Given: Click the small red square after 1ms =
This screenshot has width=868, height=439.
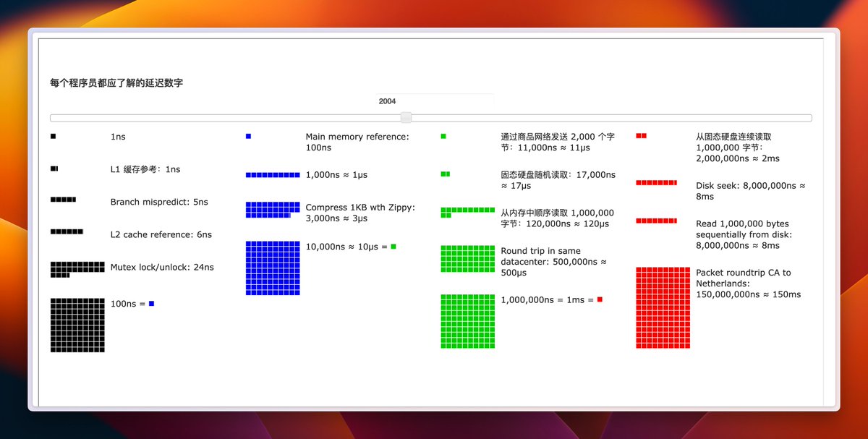Looking at the screenshot, I should [x=600, y=299].
